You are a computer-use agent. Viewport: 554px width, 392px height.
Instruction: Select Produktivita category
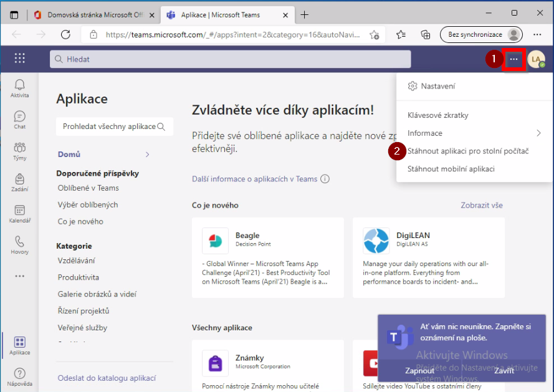pyautogui.click(x=78, y=277)
